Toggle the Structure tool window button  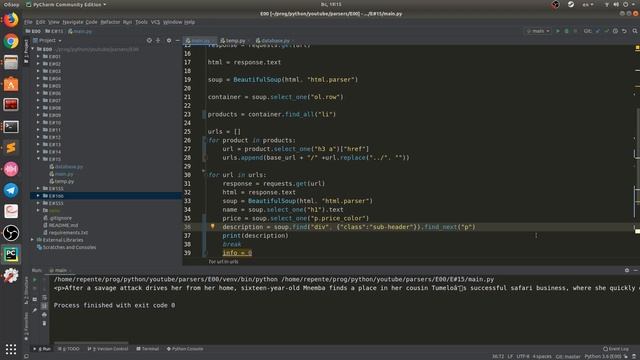point(27,291)
